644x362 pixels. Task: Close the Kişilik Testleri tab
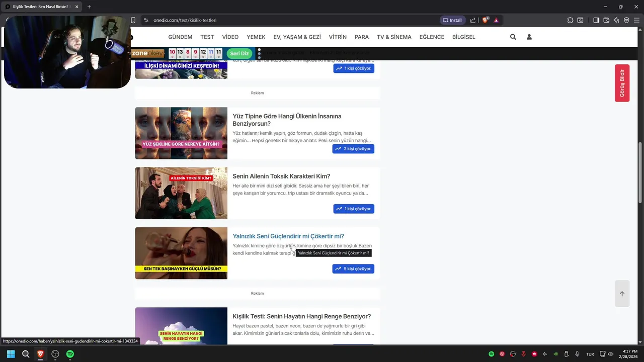coord(76,7)
